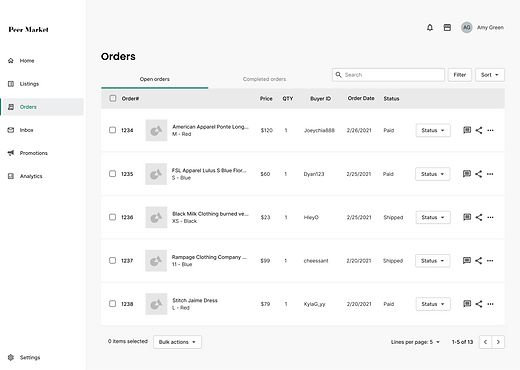520x370 pixels.
Task: Share order 1238
Action: [479, 304]
